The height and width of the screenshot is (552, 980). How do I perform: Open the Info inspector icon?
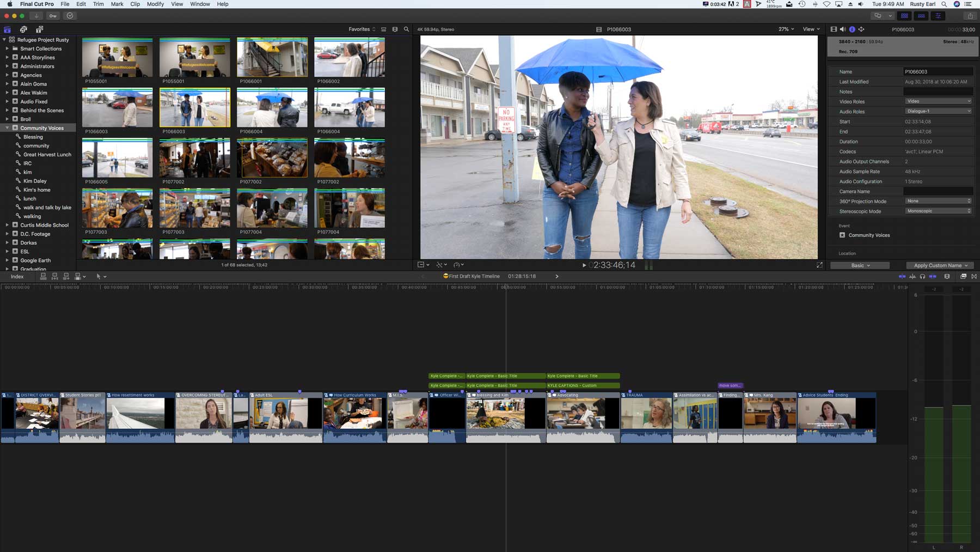852,29
